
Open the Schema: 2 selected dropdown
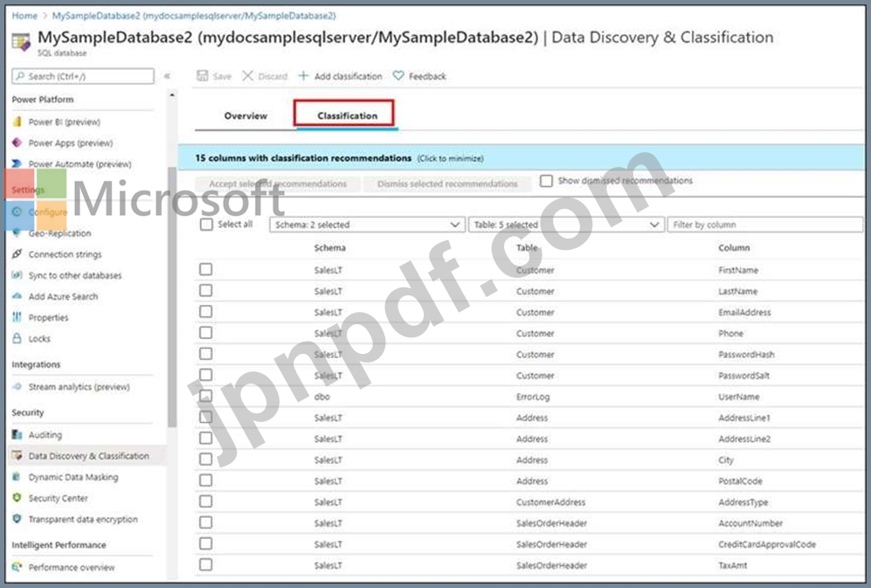click(367, 225)
